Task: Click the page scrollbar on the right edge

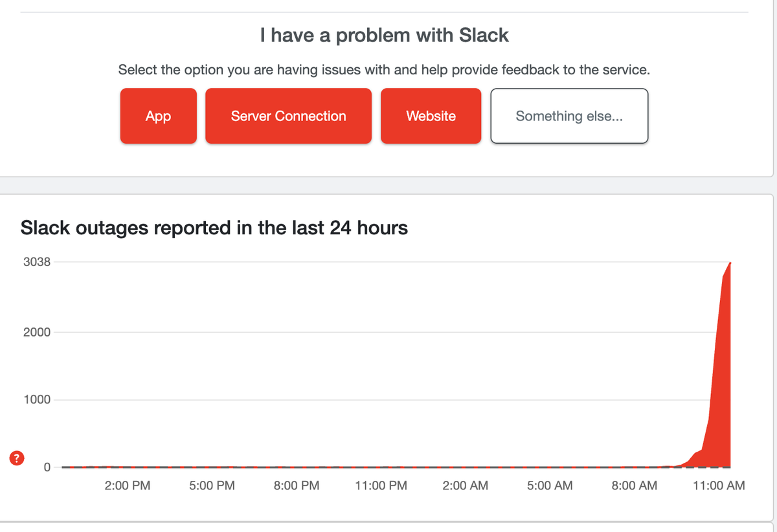Action: click(x=774, y=259)
